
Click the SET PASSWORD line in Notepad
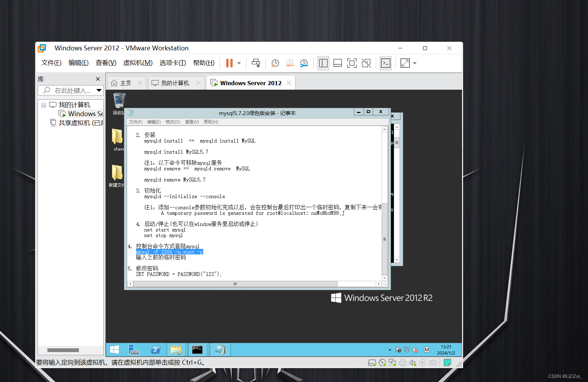pyautogui.click(x=178, y=274)
